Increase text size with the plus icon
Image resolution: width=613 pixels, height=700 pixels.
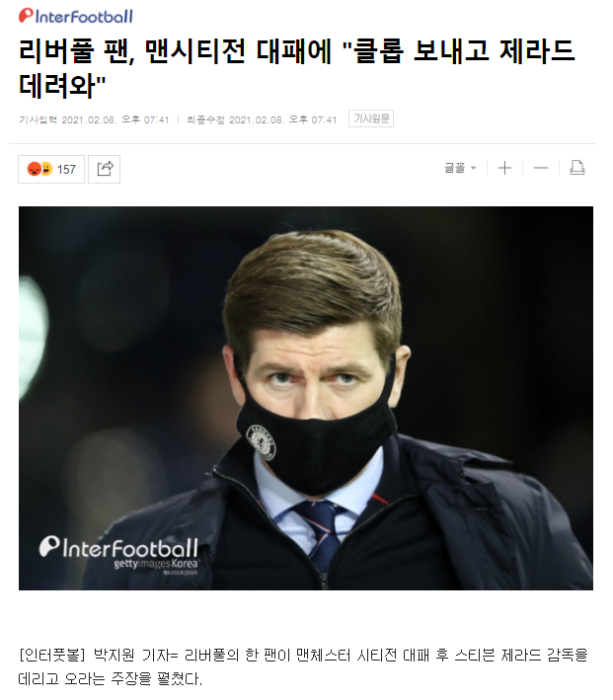click(x=505, y=168)
